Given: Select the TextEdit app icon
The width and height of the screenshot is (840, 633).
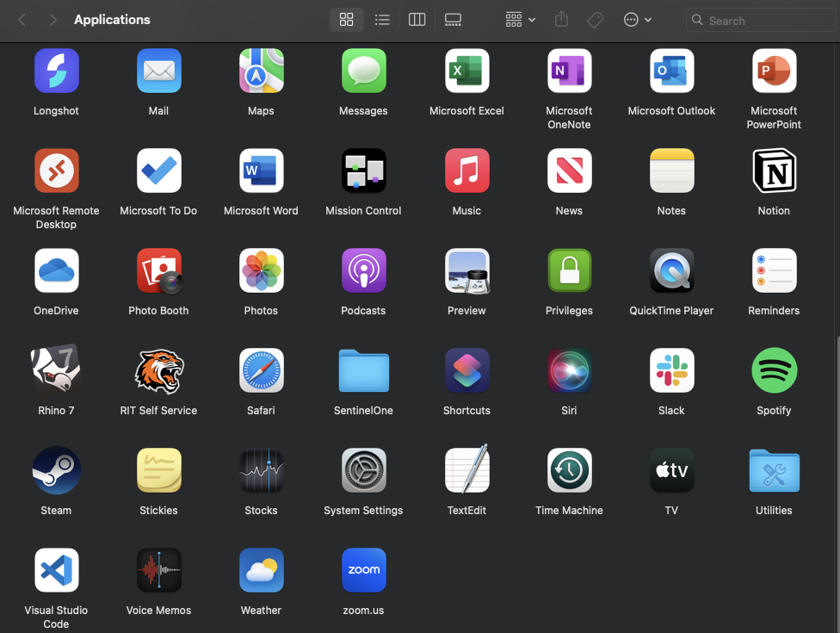Looking at the screenshot, I should tap(466, 469).
